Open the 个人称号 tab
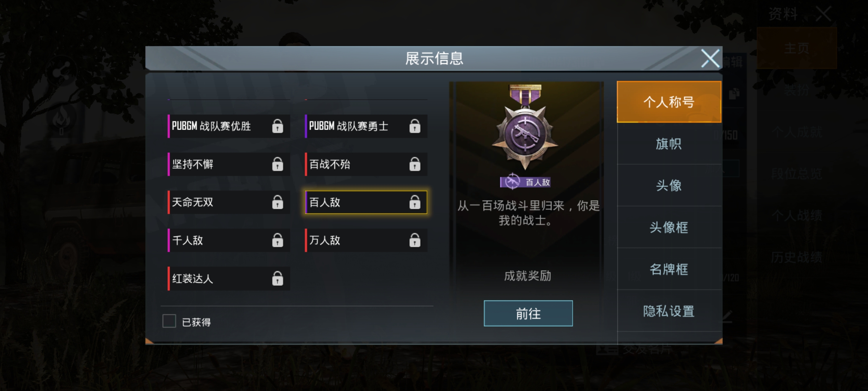Viewport: 868px width, 391px height. 669,102
